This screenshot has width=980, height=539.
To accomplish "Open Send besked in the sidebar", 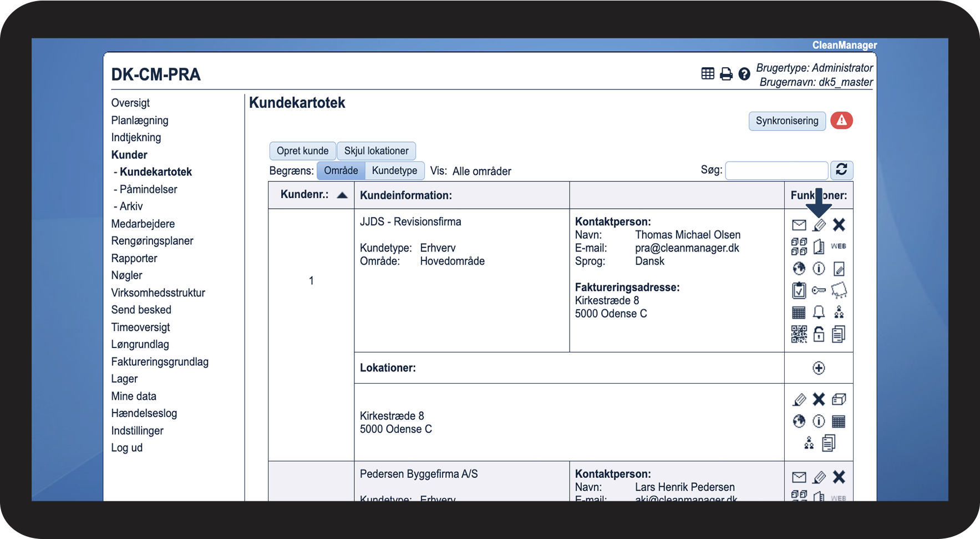I will click(141, 310).
